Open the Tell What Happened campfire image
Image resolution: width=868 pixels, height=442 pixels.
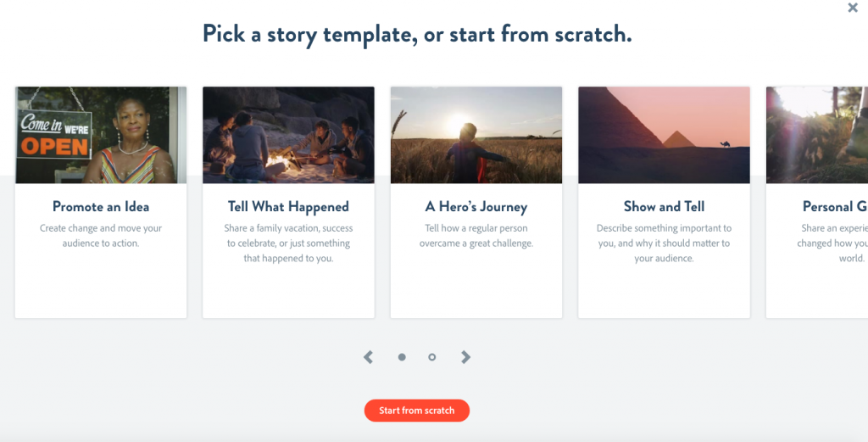(x=288, y=135)
